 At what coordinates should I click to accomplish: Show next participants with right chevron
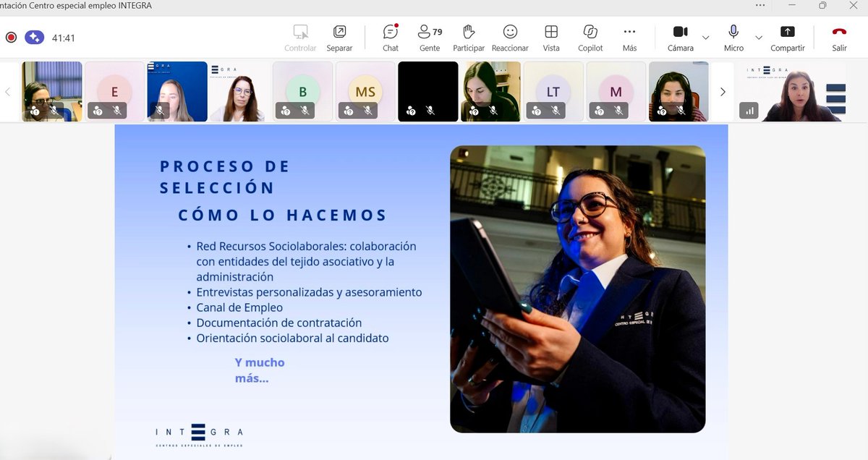click(x=722, y=92)
